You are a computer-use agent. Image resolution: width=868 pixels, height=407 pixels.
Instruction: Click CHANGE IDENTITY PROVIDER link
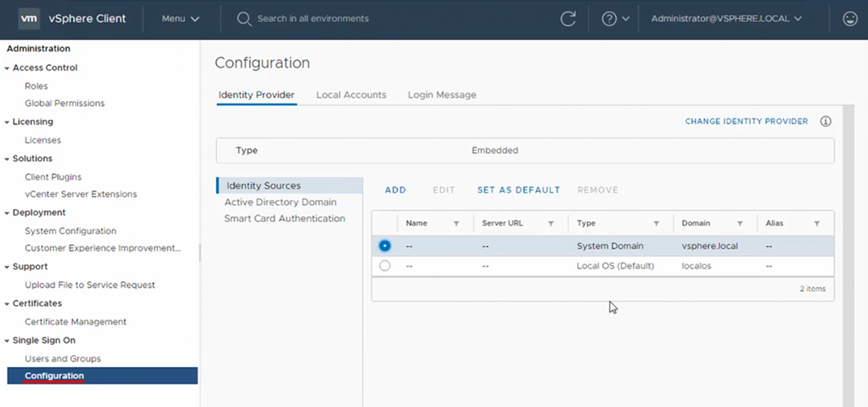(x=747, y=122)
